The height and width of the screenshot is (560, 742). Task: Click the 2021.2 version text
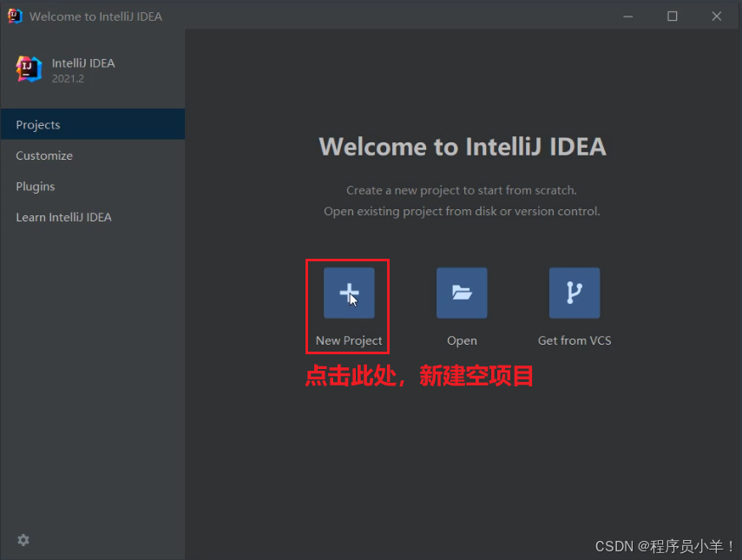(68, 79)
